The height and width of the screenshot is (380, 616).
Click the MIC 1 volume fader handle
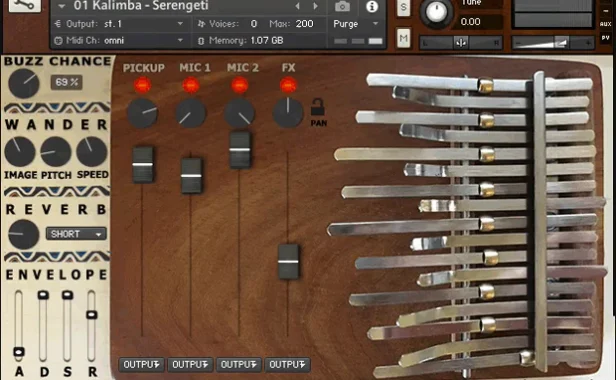(x=191, y=176)
